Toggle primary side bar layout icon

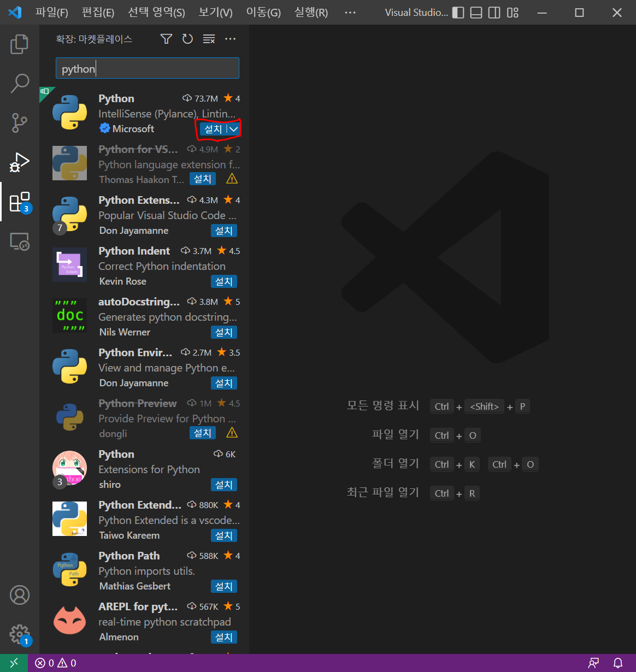(458, 13)
